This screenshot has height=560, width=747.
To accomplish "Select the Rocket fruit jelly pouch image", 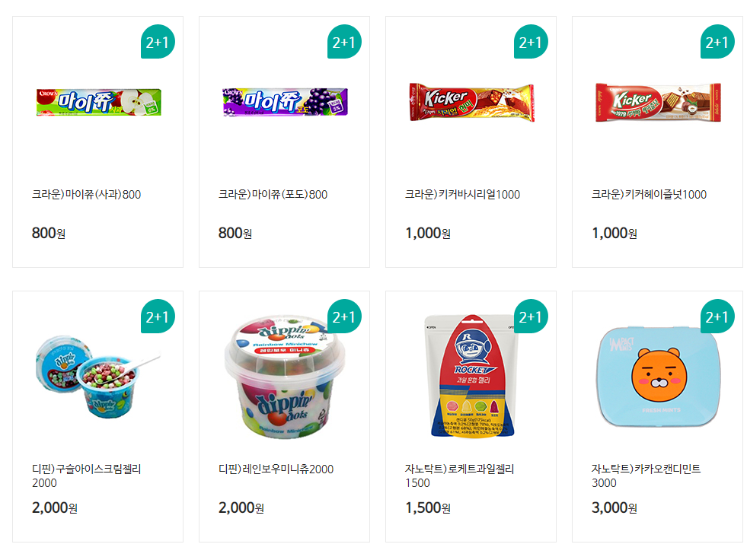I will 471,376.
